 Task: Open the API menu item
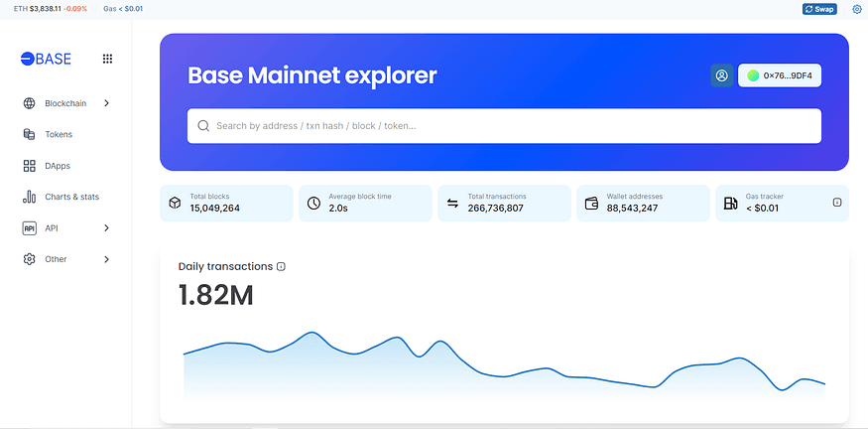pyautogui.click(x=66, y=227)
